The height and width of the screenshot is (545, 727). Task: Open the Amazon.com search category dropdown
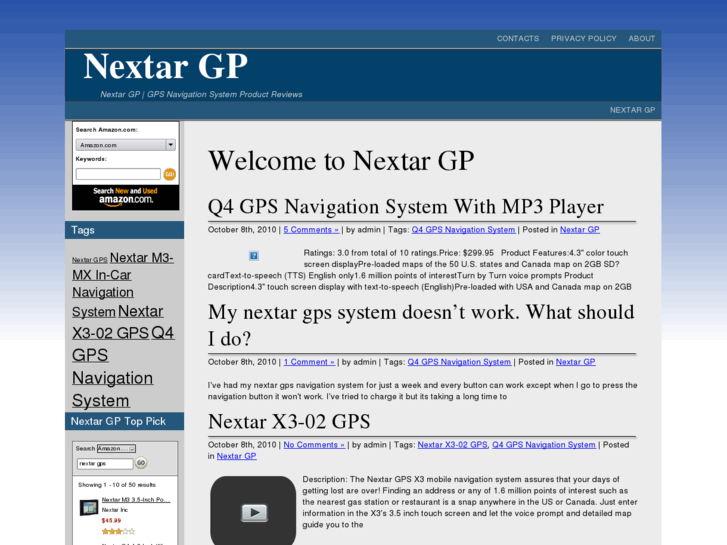pos(125,145)
